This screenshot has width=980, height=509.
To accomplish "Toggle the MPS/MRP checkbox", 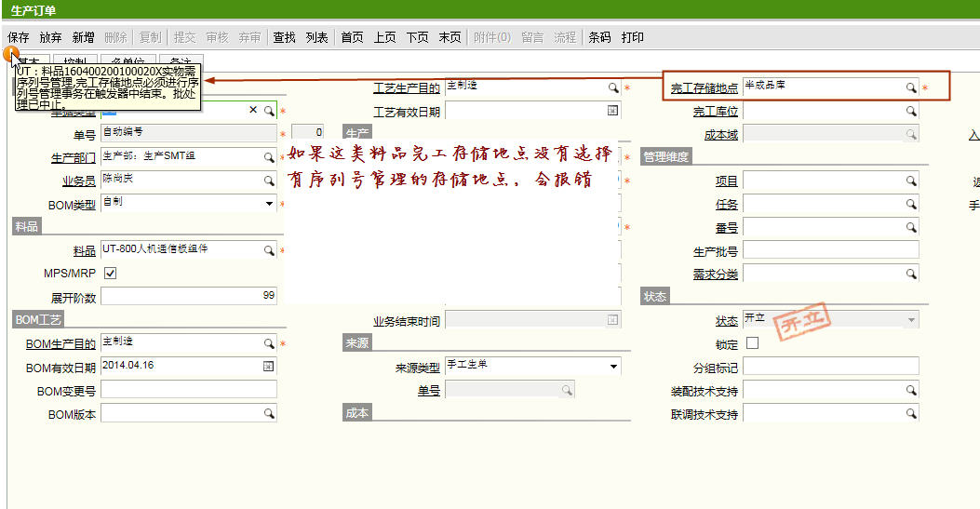I will tap(111, 274).
